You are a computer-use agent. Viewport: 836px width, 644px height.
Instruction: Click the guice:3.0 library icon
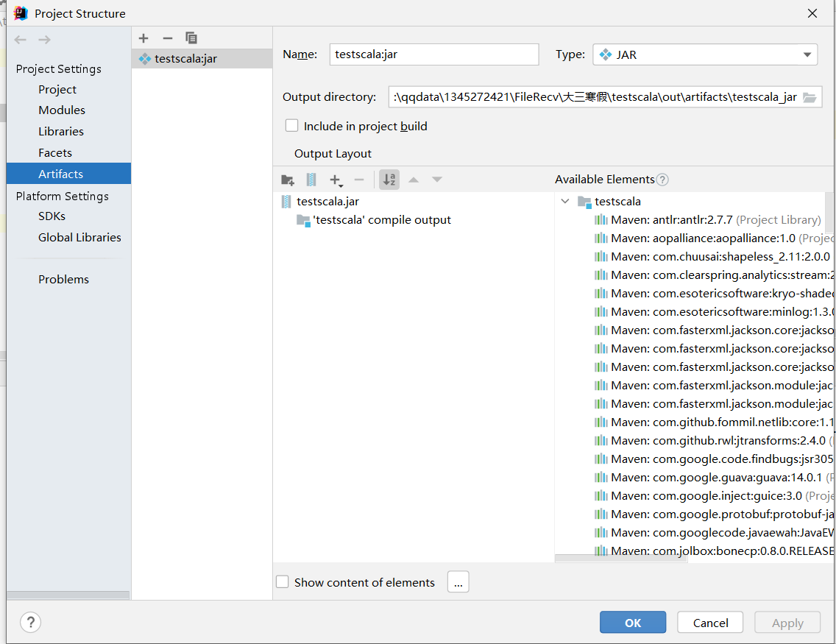[x=601, y=496]
